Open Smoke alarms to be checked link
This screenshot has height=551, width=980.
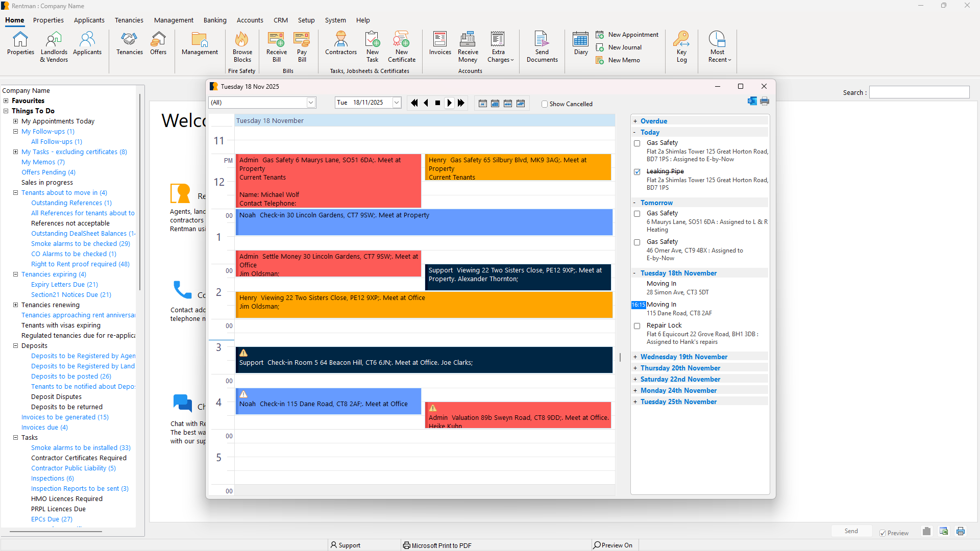(x=80, y=244)
